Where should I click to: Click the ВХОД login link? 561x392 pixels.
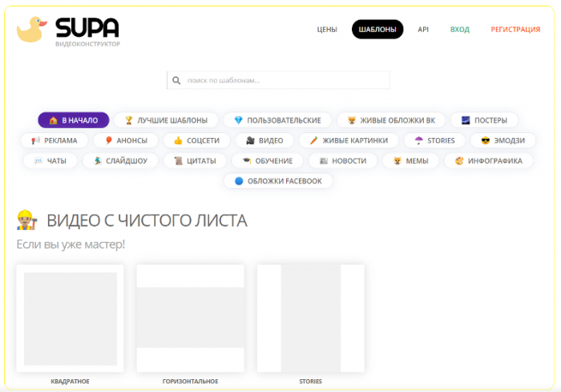click(460, 30)
